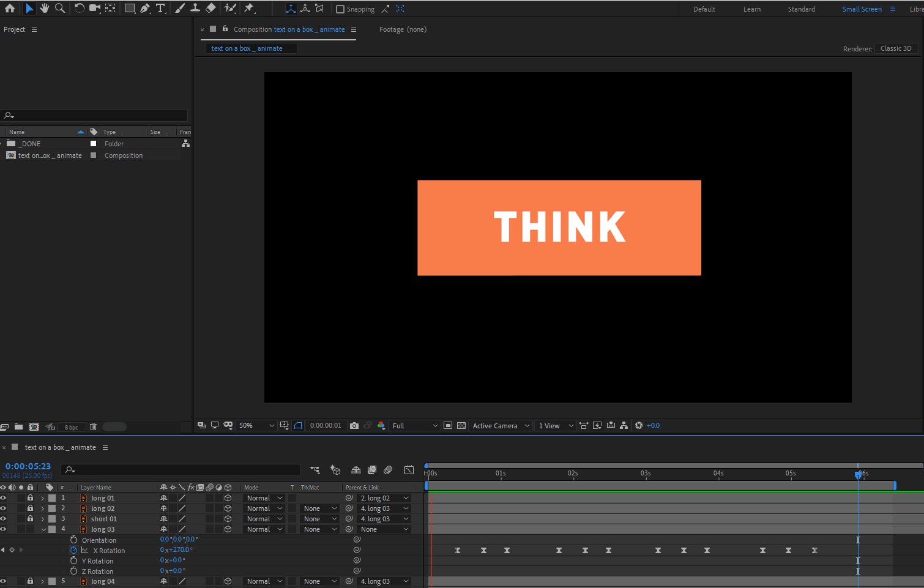Image resolution: width=924 pixels, height=588 pixels.
Task: Select the Pen tool
Action: (x=145, y=9)
